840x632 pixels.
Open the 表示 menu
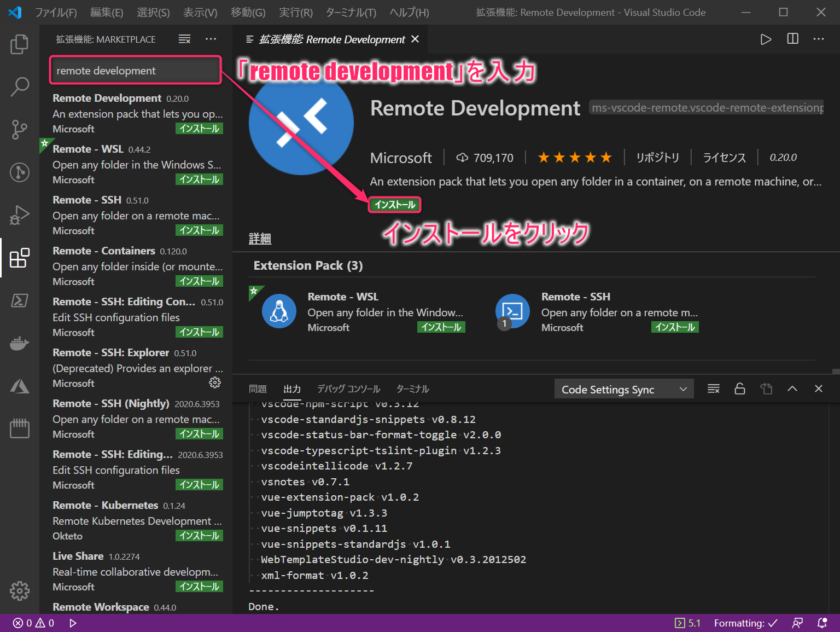pyautogui.click(x=200, y=12)
